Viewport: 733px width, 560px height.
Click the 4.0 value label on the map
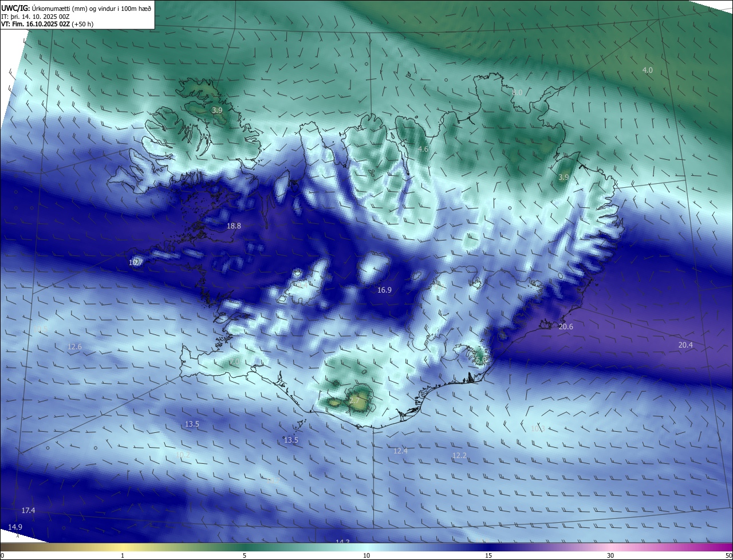(x=647, y=70)
